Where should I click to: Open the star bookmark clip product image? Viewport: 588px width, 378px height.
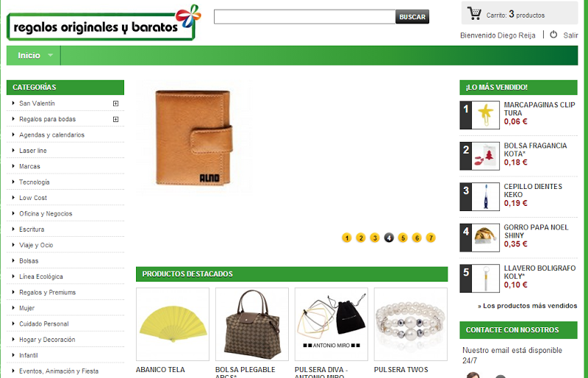[x=485, y=115]
